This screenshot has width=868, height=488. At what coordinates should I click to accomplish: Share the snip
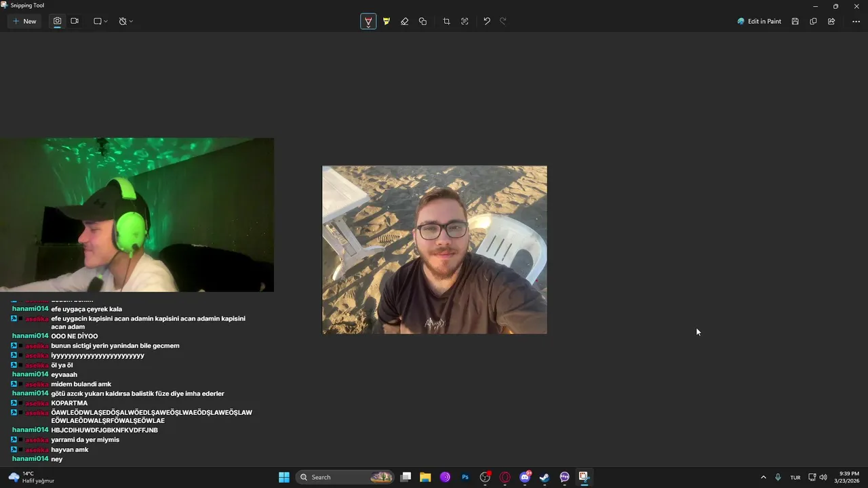click(831, 21)
